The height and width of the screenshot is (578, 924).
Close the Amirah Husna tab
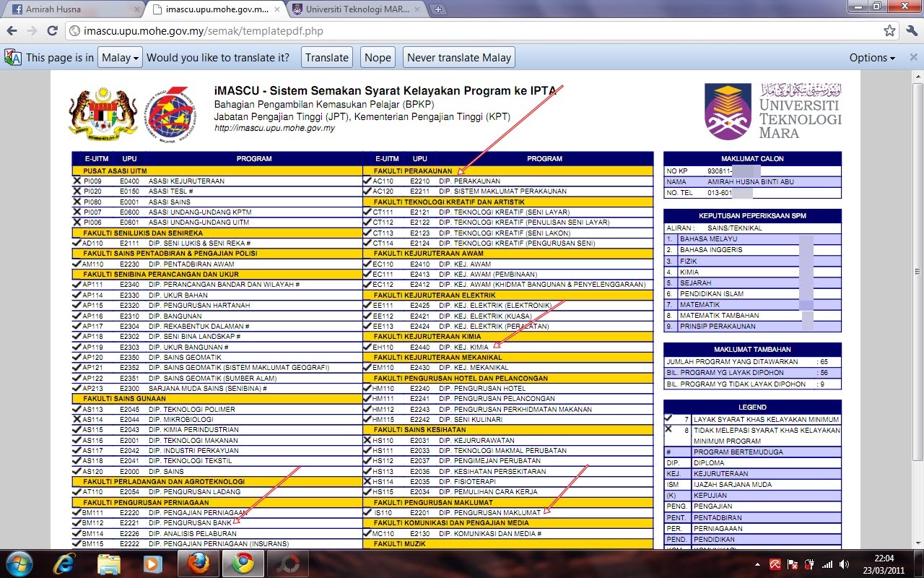137,10
